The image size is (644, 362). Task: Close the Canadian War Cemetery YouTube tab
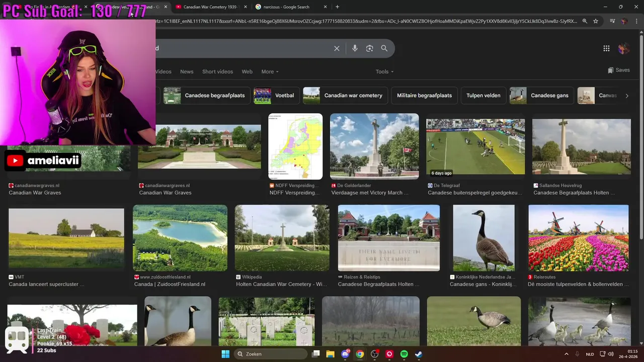[246, 7]
